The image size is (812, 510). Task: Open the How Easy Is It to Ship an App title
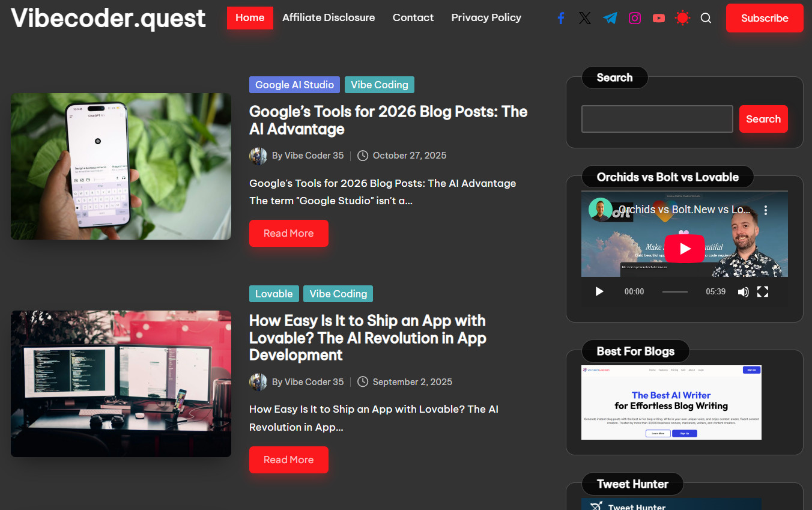coord(368,338)
